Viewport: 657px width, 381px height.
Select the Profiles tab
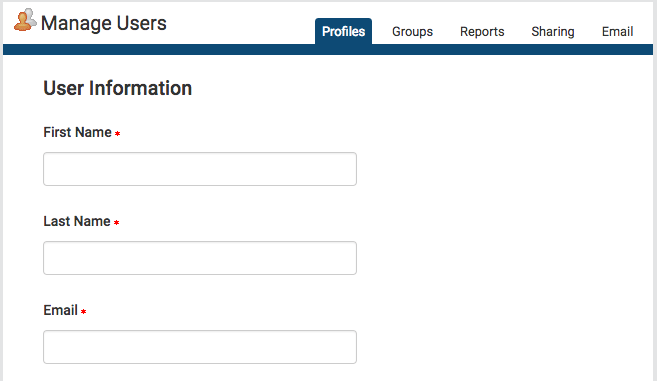[x=343, y=31]
